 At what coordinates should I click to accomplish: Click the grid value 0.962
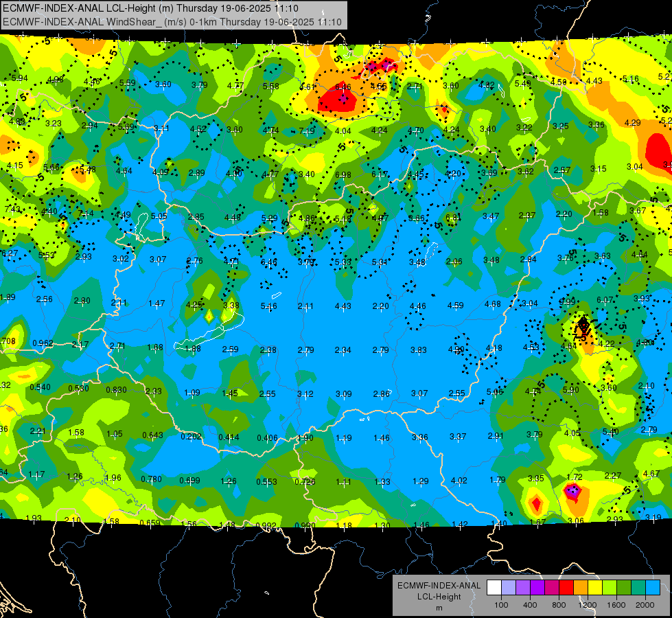43,343
